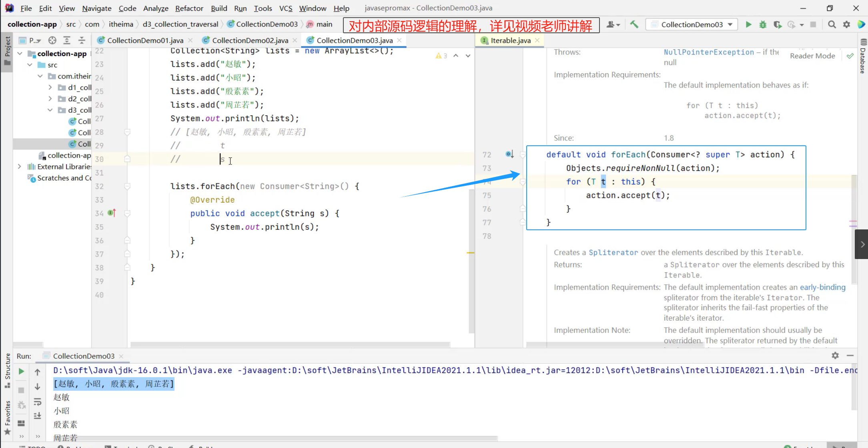Rerun program from Run panel play icon

(x=21, y=372)
